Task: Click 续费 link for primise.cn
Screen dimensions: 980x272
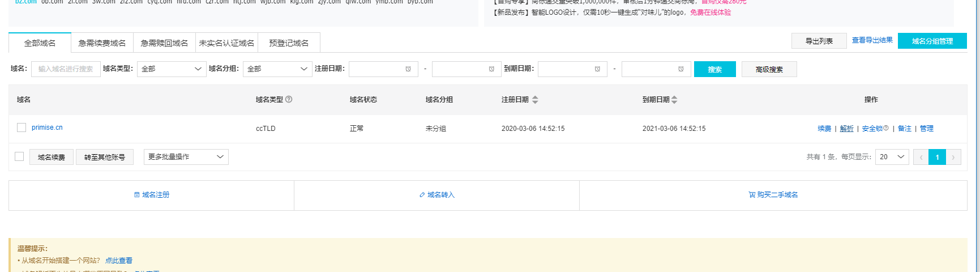Action: 824,129
